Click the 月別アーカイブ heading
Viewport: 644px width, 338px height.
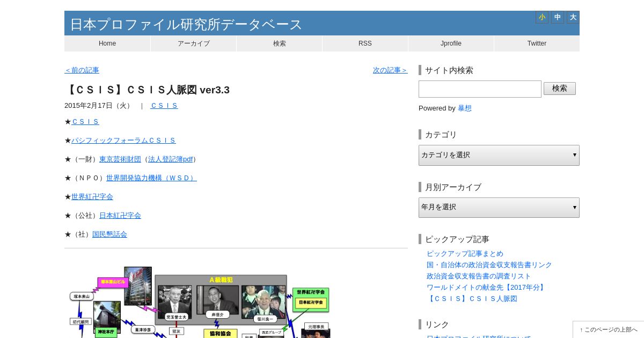(453, 187)
